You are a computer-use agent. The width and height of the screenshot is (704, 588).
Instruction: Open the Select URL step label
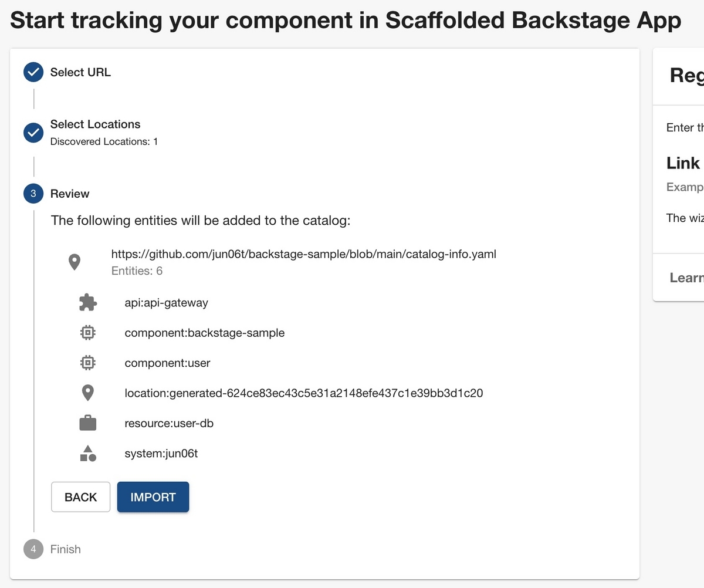coord(80,72)
